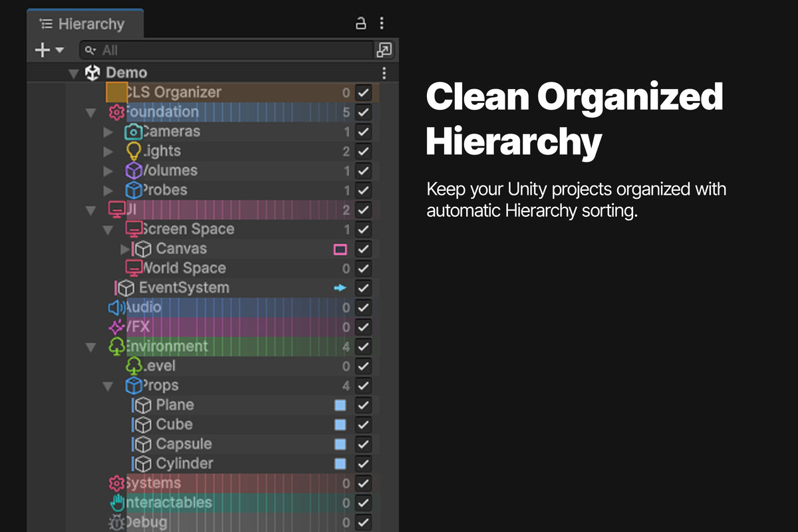The image size is (798, 532).
Task: Click the purple cube icon on Volumes row
Action: click(x=134, y=171)
